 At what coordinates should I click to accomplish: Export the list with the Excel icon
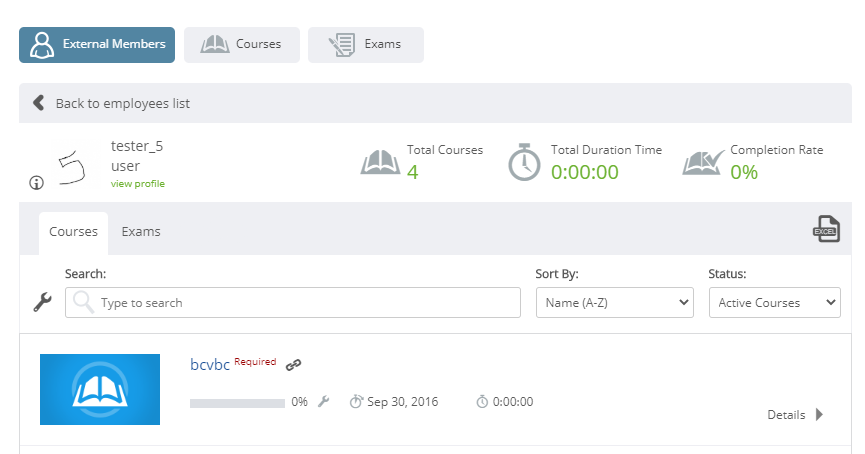coord(826,229)
